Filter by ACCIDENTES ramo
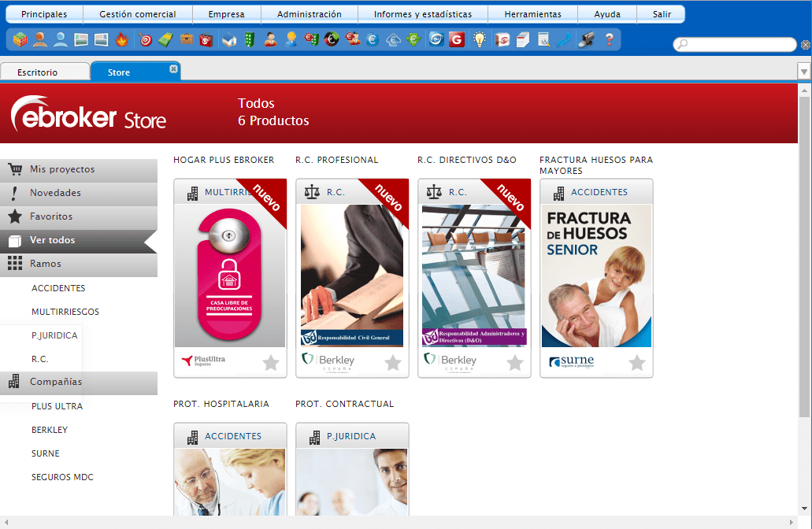 click(x=58, y=288)
